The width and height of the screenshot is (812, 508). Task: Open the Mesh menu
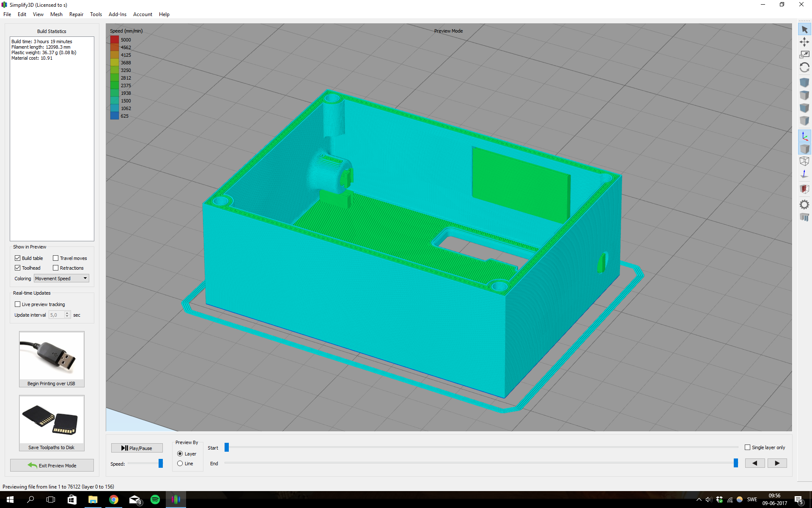pos(56,14)
